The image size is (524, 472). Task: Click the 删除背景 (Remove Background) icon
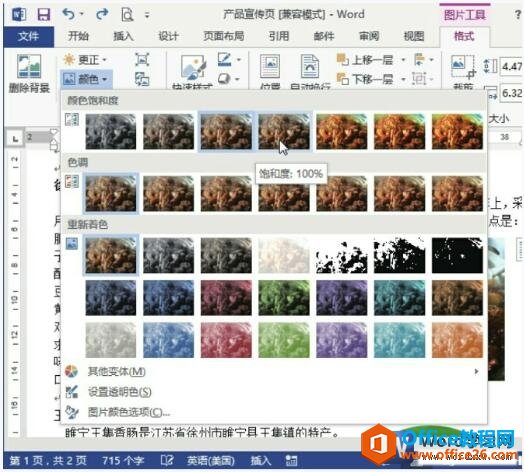click(29, 66)
